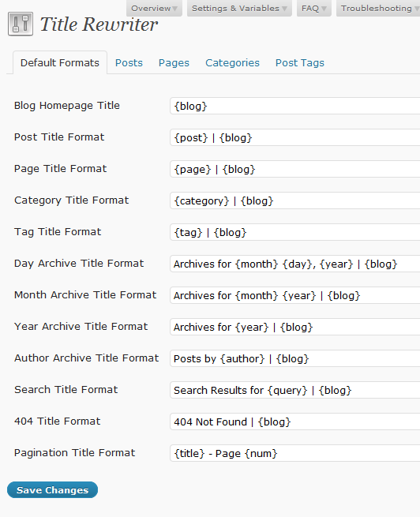Focus the Day Archive Title Format field

(x=294, y=264)
